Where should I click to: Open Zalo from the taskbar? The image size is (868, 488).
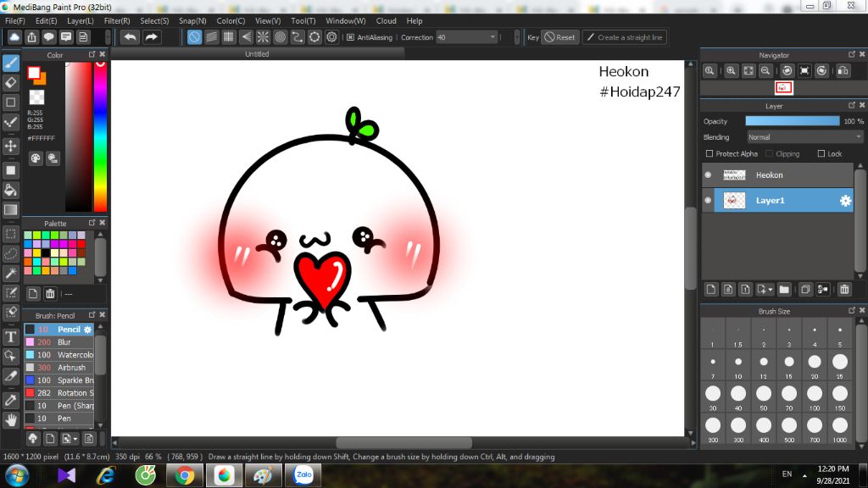(303, 475)
